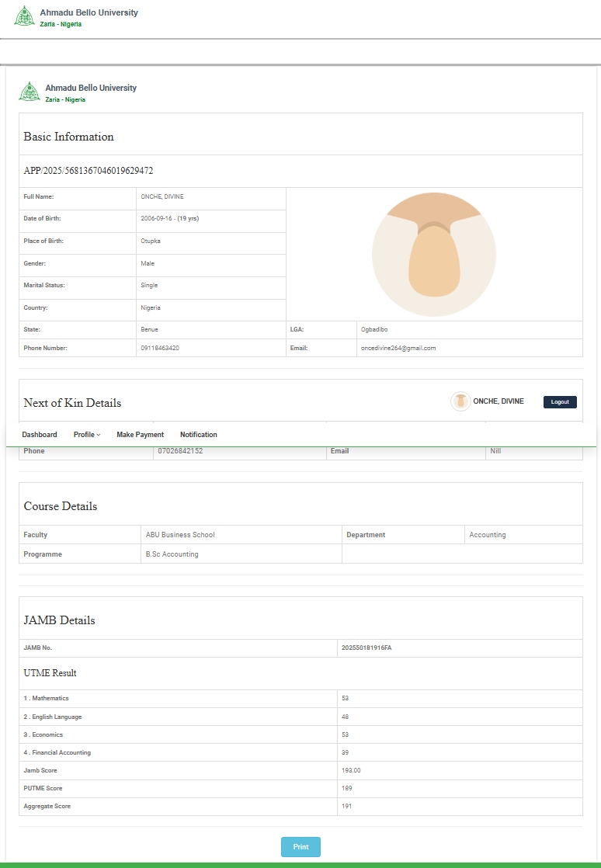Click the Ahmadu Bello University title in top header
Image resolution: width=601 pixels, height=868 pixels.
(89, 13)
